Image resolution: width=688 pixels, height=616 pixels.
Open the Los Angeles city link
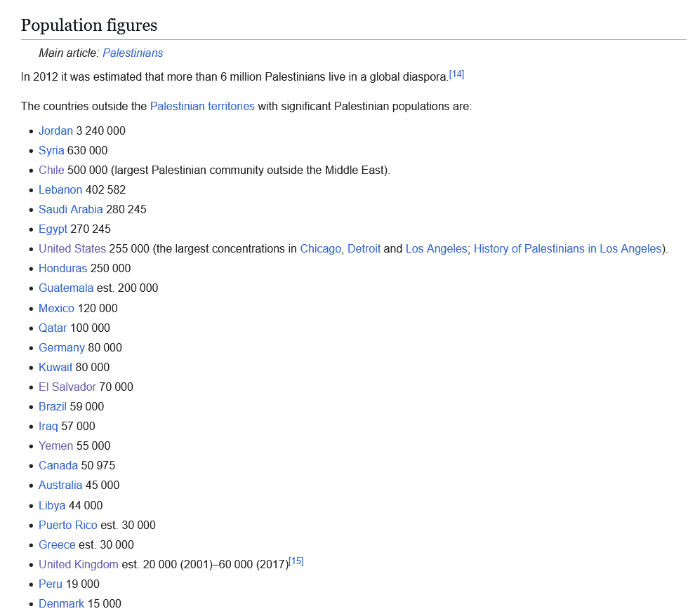(436, 248)
